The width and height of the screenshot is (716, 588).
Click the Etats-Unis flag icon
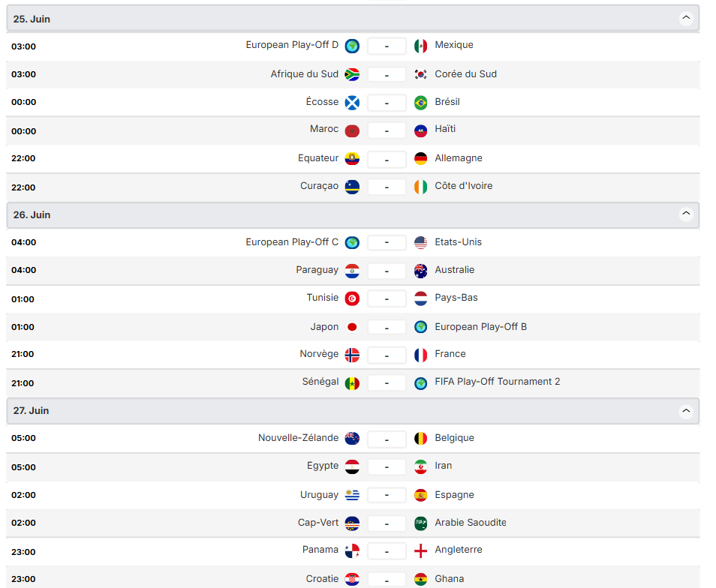click(421, 242)
